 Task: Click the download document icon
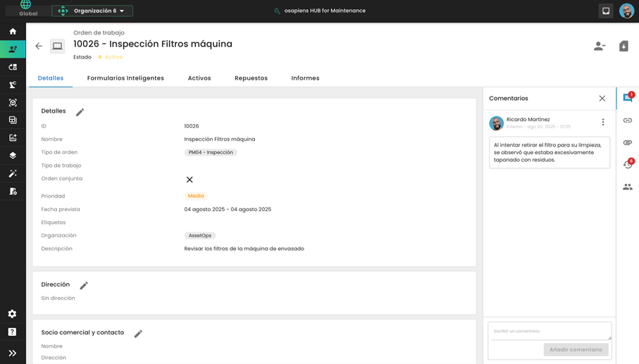point(624,46)
